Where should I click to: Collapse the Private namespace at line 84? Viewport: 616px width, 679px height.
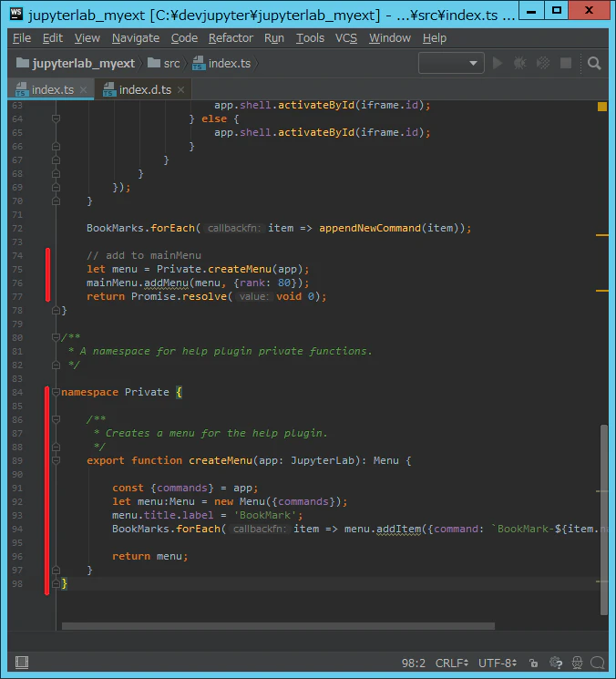[56, 392]
